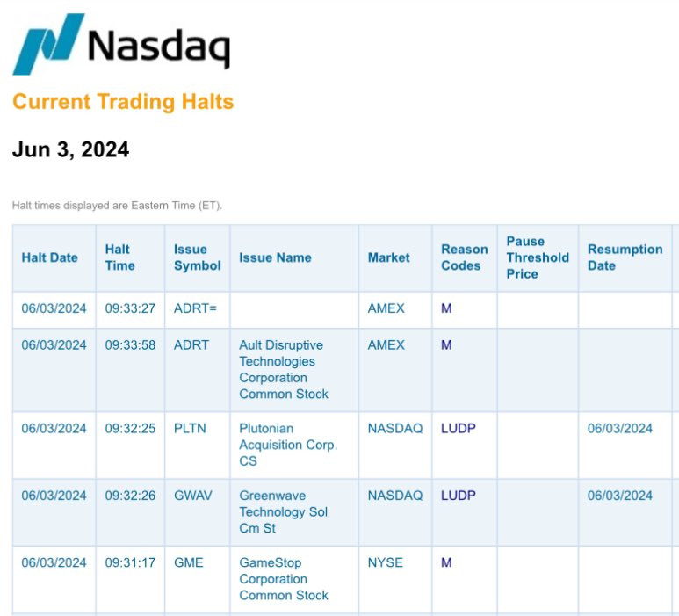Click the Issue Symbol column header

pos(198,257)
